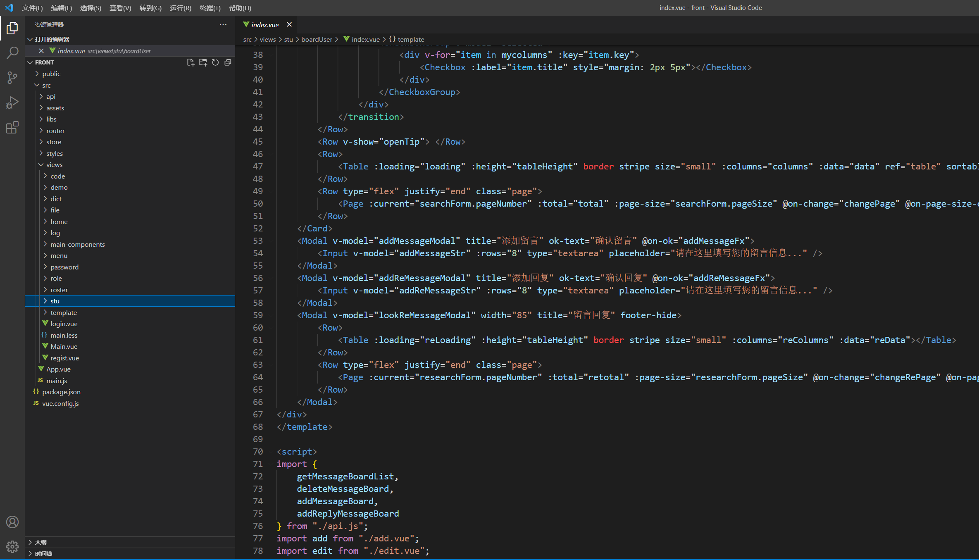Collapse the views folder
This screenshot has width=979, height=560.
click(x=54, y=164)
